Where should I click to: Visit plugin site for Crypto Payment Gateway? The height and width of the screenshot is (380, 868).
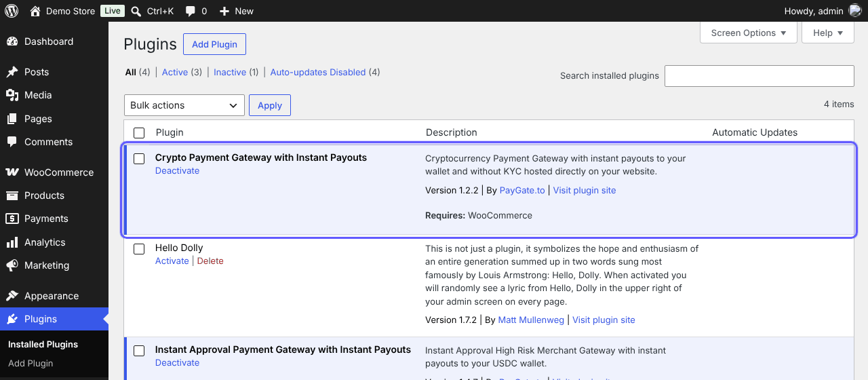coord(585,190)
